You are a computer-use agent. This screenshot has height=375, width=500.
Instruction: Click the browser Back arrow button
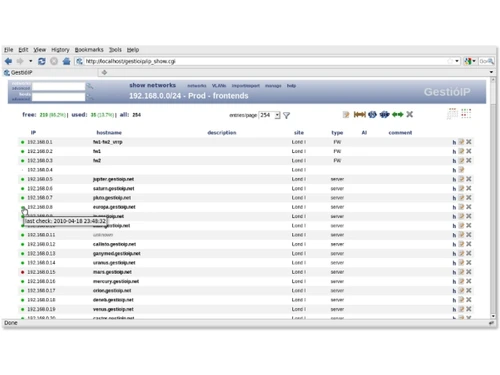9,61
